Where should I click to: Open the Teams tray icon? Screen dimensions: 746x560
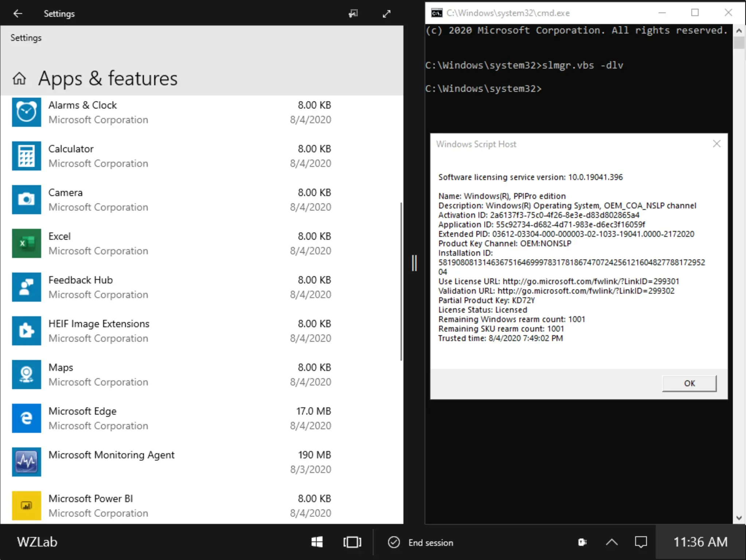click(582, 542)
